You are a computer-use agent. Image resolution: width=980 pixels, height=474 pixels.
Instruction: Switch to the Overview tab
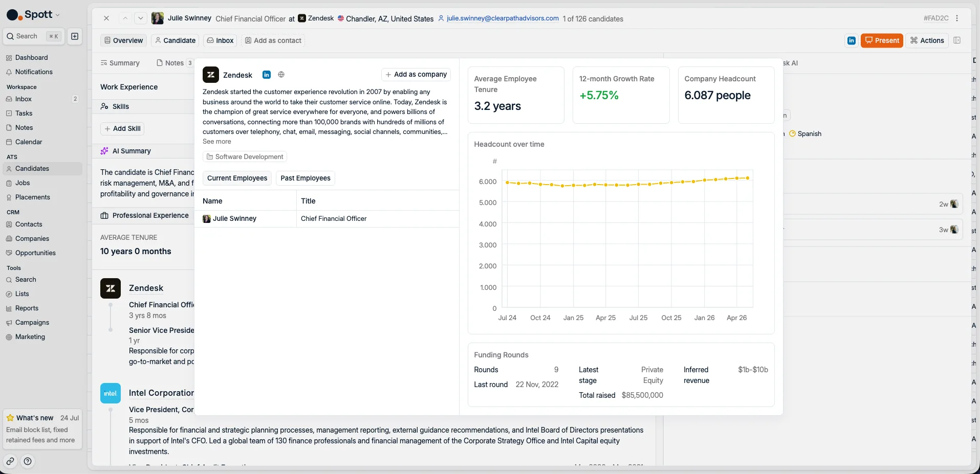pos(123,40)
